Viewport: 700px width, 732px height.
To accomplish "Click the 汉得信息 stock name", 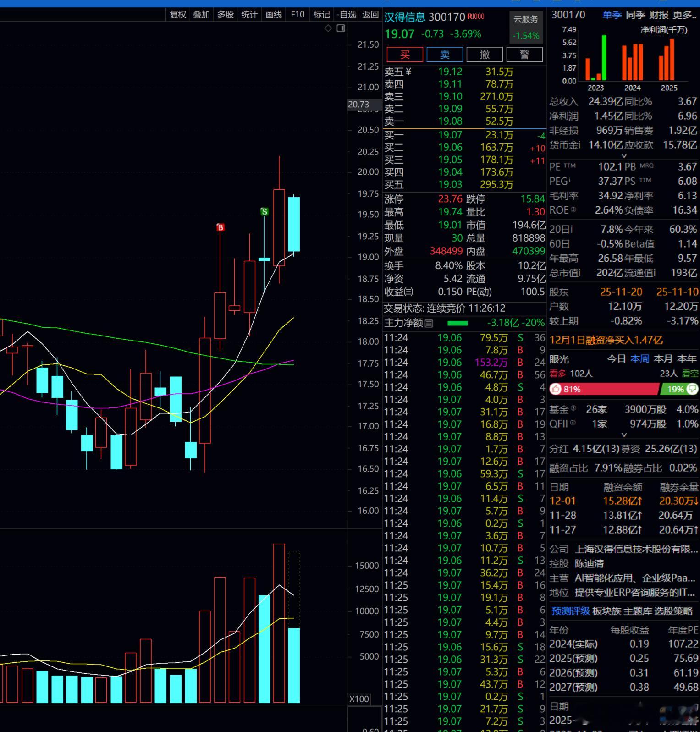I will (x=405, y=17).
